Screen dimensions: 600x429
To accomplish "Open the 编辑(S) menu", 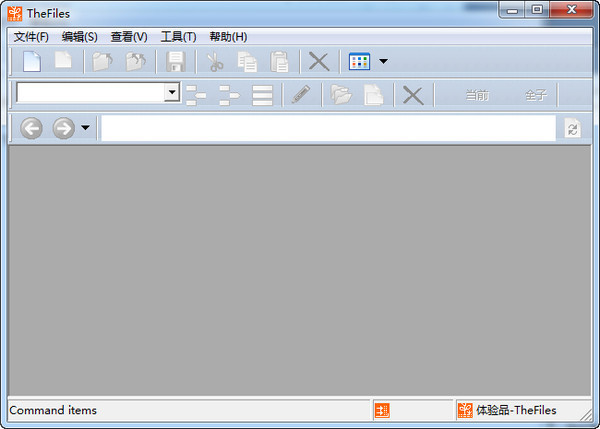I will click(x=80, y=37).
